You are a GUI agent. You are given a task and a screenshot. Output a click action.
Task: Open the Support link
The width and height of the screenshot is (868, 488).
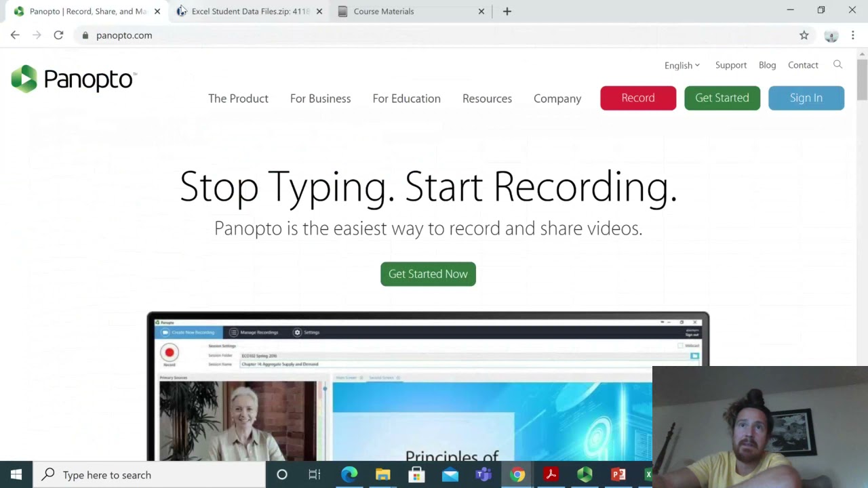[x=731, y=65]
